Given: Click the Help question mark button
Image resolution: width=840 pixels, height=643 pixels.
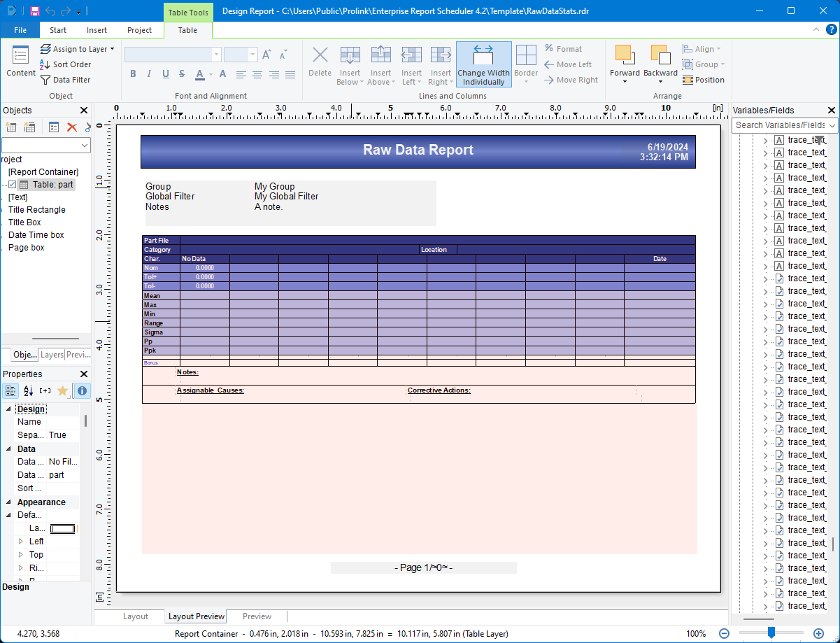Looking at the screenshot, I should [832, 30].
